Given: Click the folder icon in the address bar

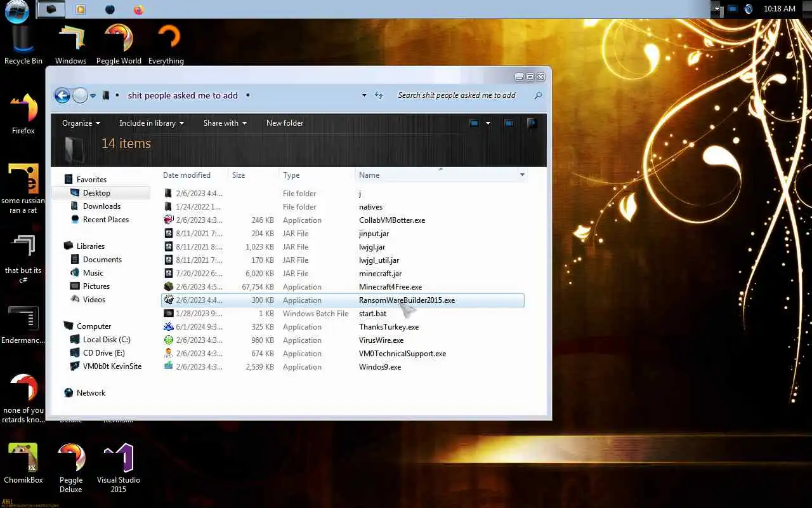Looking at the screenshot, I should (x=106, y=95).
